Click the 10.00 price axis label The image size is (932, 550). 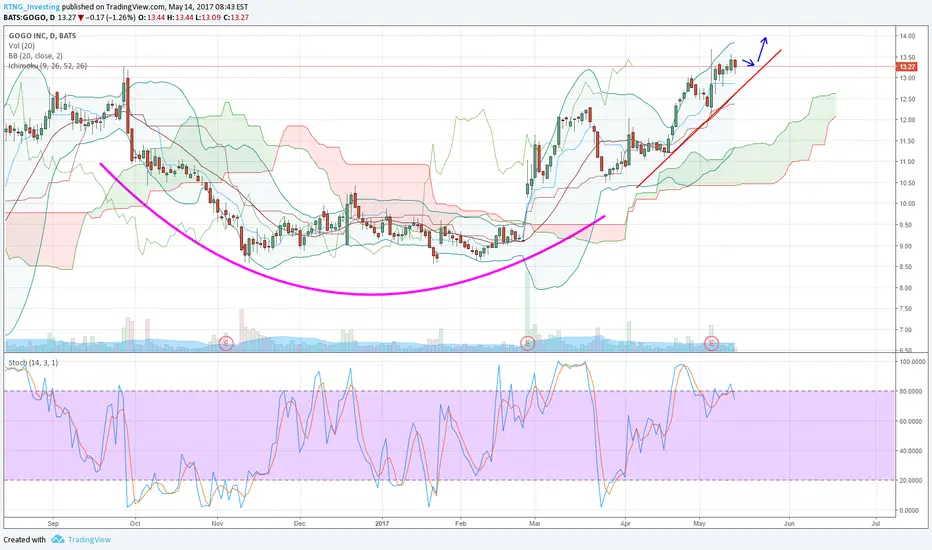click(907, 204)
